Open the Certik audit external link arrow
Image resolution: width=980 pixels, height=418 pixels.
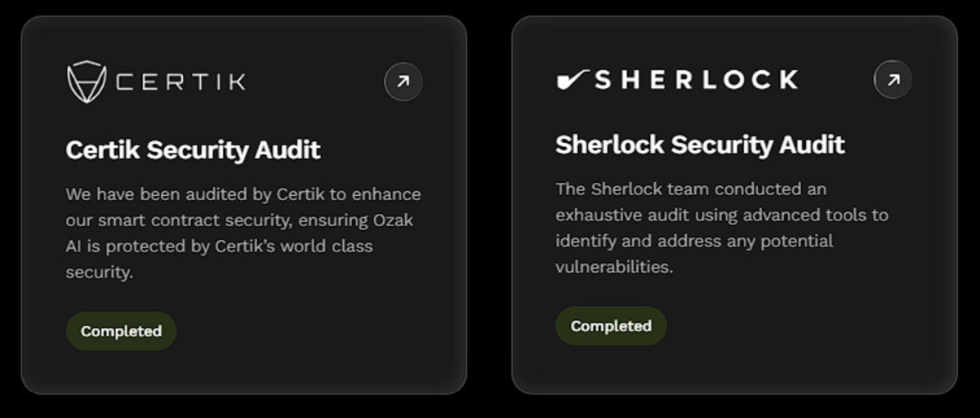[403, 82]
